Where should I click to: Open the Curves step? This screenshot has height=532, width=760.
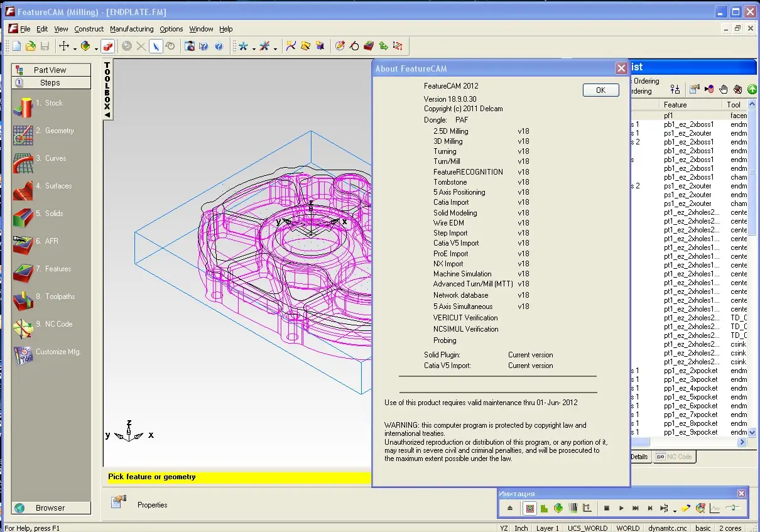click(x=23, y=162)
